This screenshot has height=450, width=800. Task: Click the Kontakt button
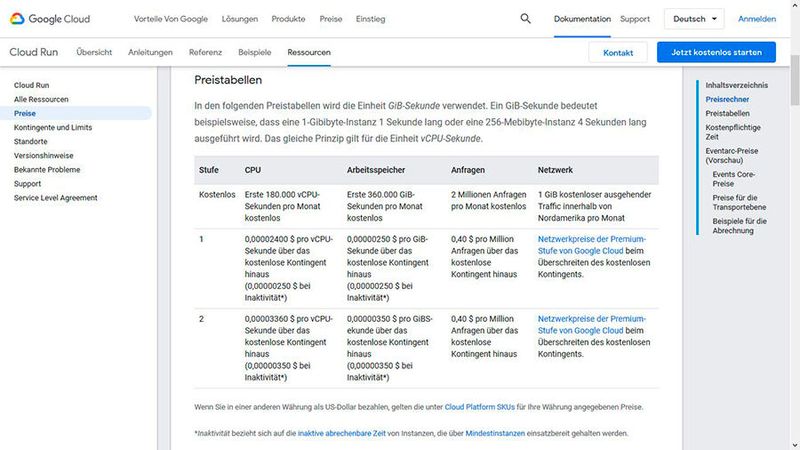618,53
